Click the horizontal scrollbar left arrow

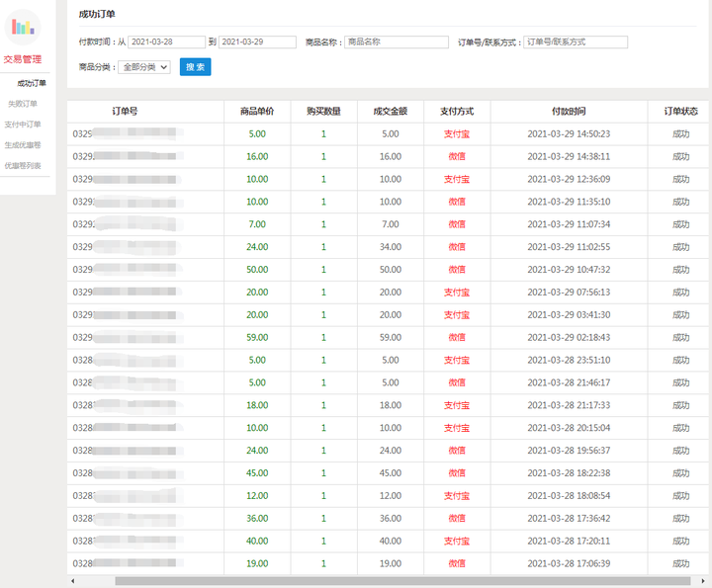[x=72, y=581]
